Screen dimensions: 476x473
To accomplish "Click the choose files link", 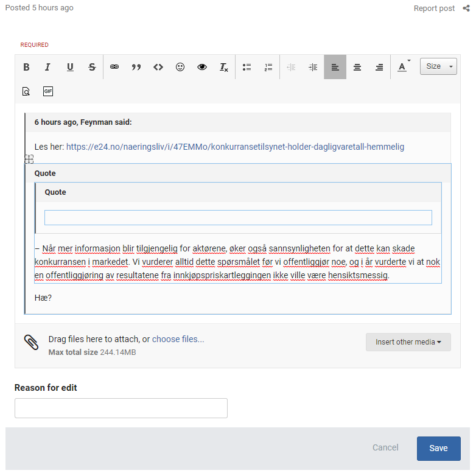I will click(178, 339).
